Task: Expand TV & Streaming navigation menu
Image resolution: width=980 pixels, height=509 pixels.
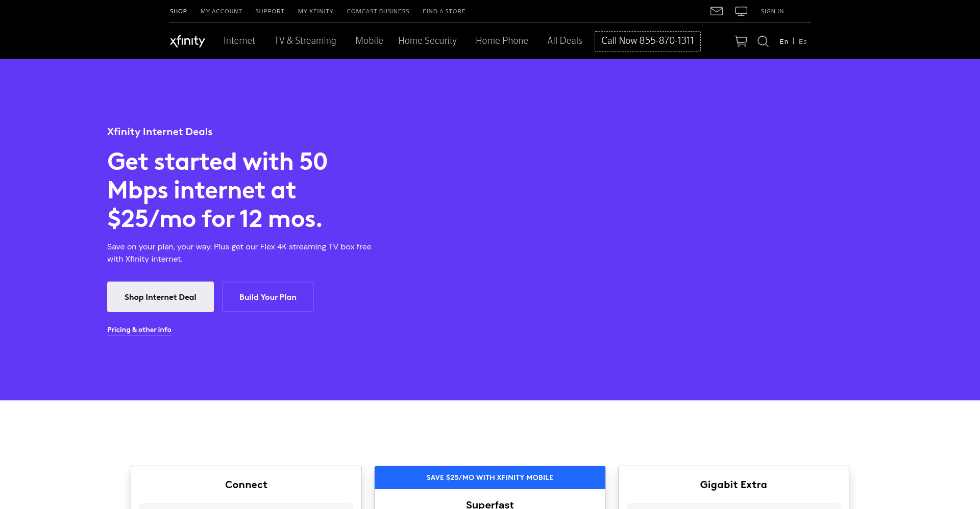Action: tap(305, 41)
